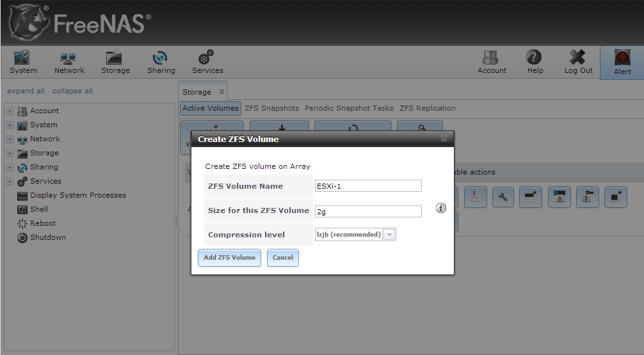Open Help from the top bar
The image size is (644, 355).
click(535, 62)
